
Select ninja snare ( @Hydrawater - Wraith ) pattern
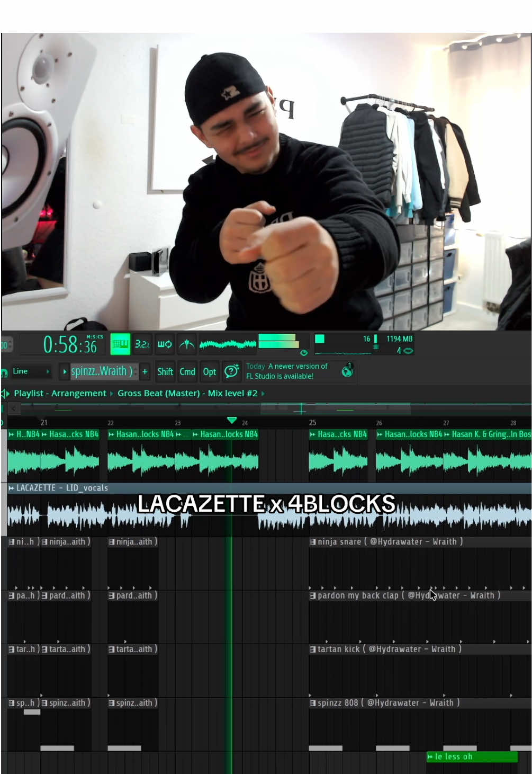(x=390, y=541)
